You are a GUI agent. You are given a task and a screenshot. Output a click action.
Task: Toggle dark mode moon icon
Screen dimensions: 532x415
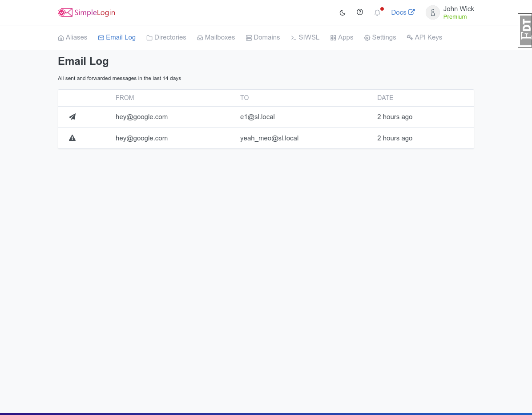[x=343, y=12]
